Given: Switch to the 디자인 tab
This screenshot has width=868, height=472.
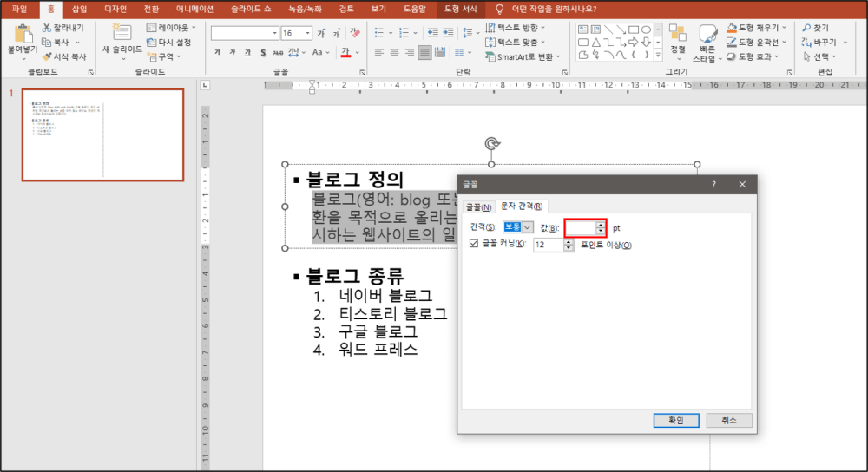Looking at the screenshot, I should (115, 9).
